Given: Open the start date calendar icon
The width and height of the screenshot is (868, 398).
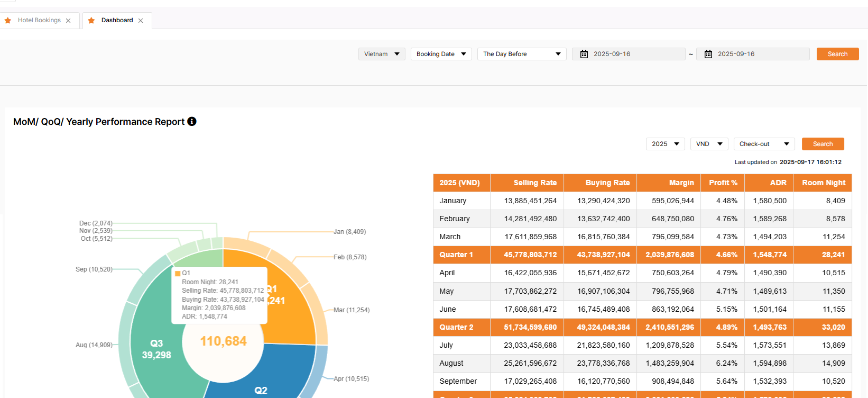Looking at the screenshot, I should tap(584, 54).
